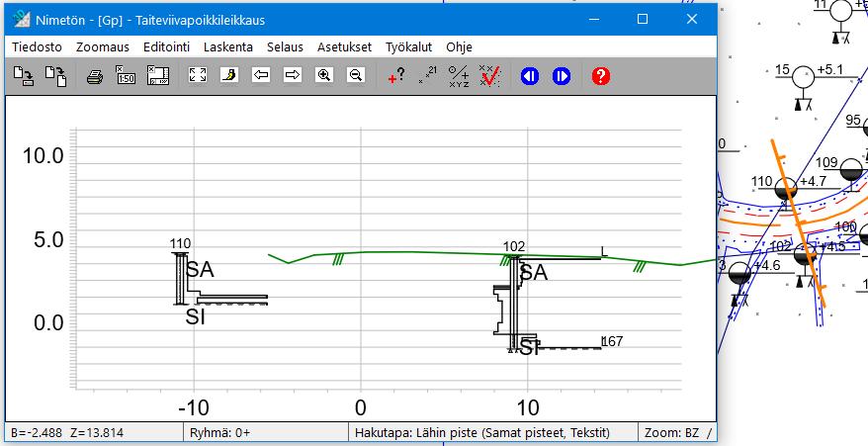Click the file copy export icon
The width and height of the screenshot is (868, 446).
tap(56, 75)
